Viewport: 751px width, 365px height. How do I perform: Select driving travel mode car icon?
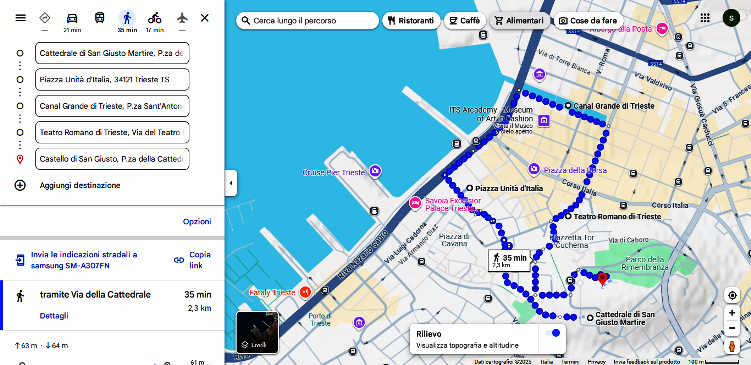[72, 18]
